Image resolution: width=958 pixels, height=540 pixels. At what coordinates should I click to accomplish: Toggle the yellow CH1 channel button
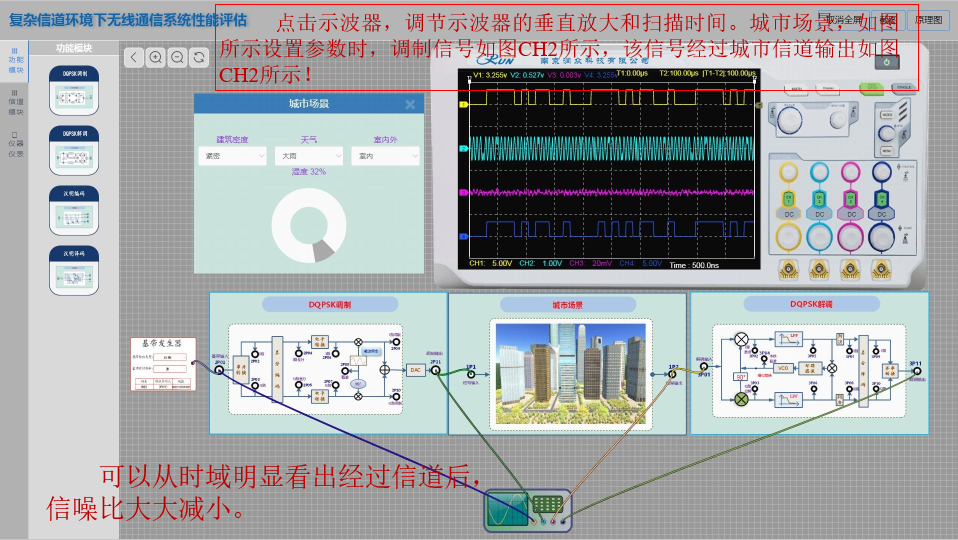pos(787,198)
